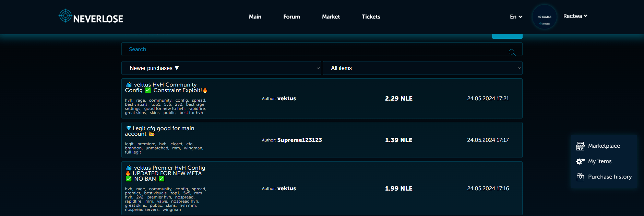The image size is (644, 216).
Task: Open the Tickets menu item
Action: 371,16
